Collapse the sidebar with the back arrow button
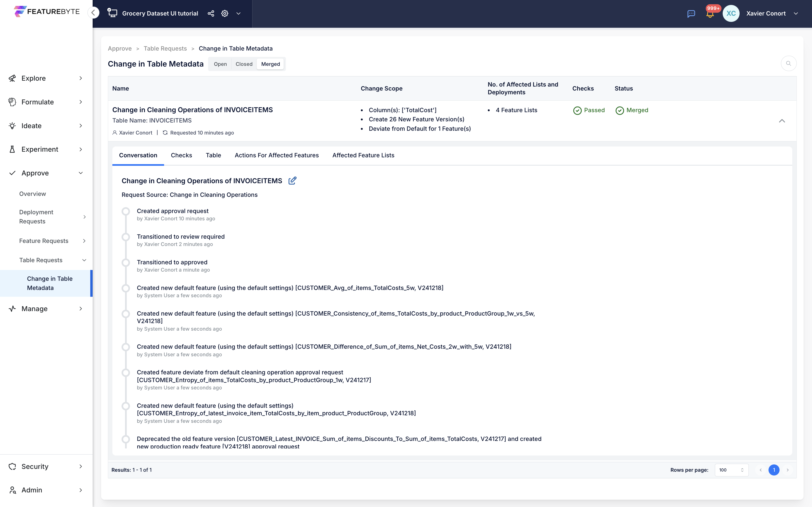 pyautogui.click(x=94, y=13)
